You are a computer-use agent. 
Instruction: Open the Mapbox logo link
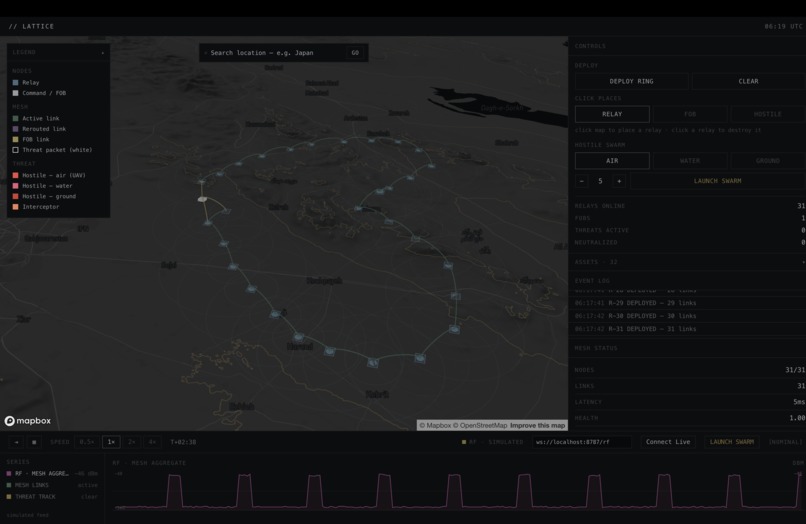pyautogui.click(x=28, y=421)
